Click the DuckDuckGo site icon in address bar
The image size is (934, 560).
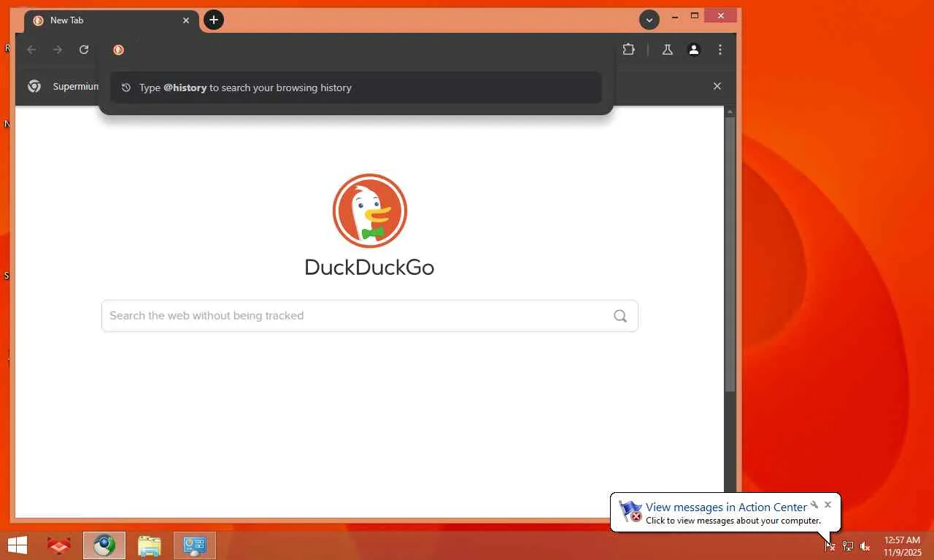pyautogui.click(x=118, y=50)
